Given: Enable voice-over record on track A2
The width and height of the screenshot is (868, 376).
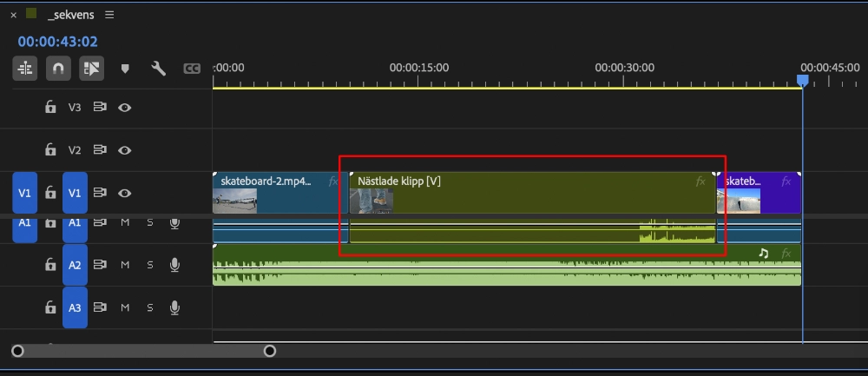Looking at the screenshot, I should point(175,265).
